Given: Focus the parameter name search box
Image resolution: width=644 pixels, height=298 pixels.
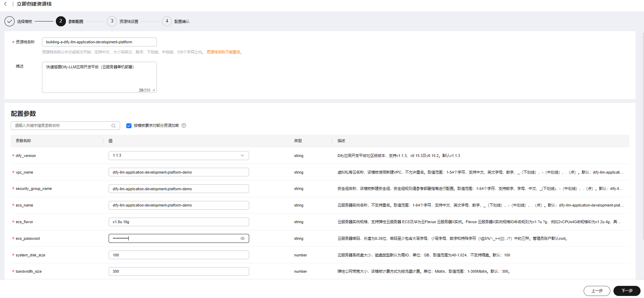Looking at the screenshot, I should (65, 125).
